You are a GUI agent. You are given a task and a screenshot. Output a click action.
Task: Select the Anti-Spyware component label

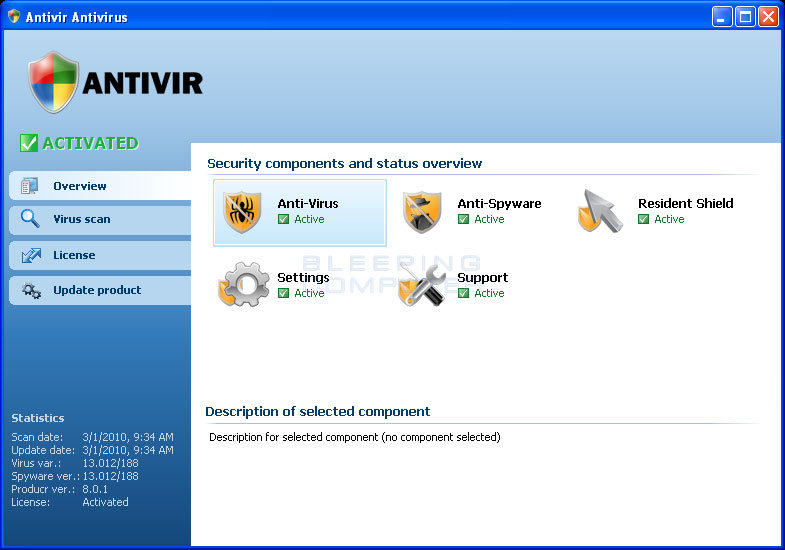click(x=499, y=204)
